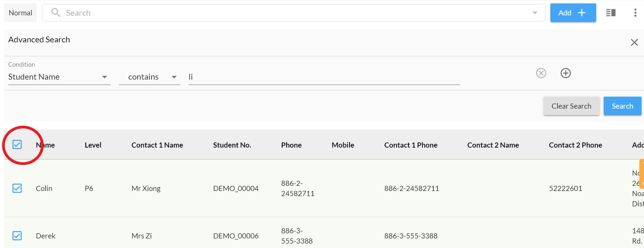This screenshot has width=644, height=248.
Task: Close the Advanced Search panel
Action: pyautogui.click(x=634, y=42)
